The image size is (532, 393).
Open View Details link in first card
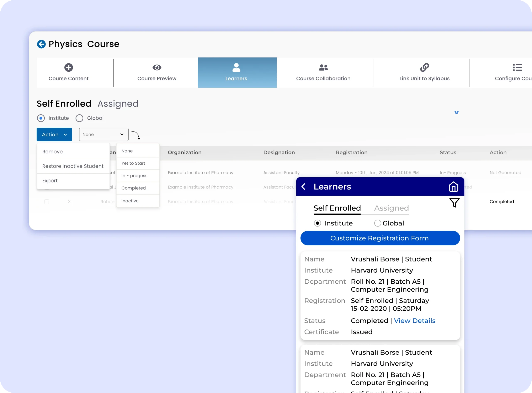click(x=414, y=321)
